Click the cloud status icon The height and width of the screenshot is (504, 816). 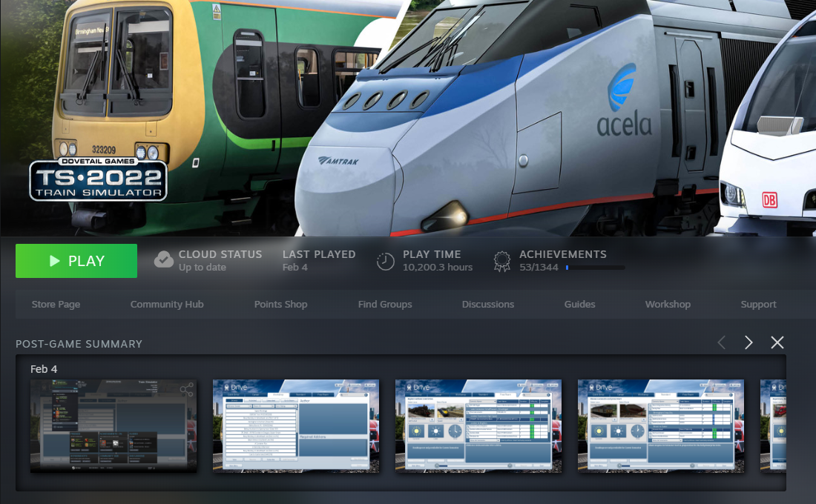[x=163, y=260]
